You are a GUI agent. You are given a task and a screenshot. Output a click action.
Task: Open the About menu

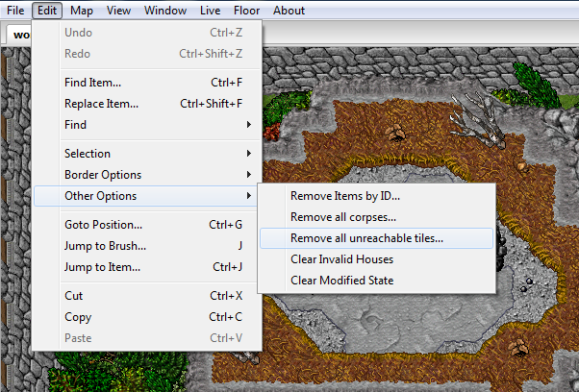[289, 11]
